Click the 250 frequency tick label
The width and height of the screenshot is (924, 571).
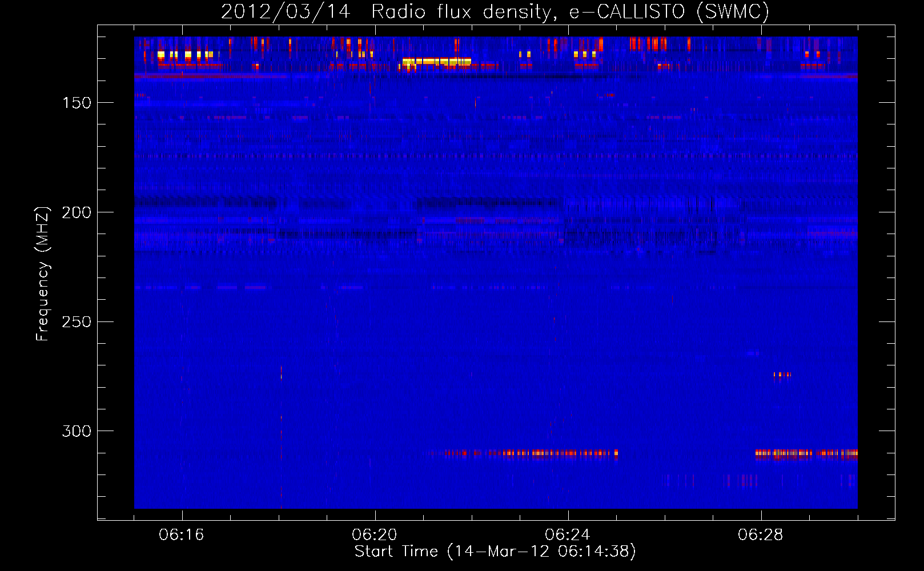(x=77, y=322)
